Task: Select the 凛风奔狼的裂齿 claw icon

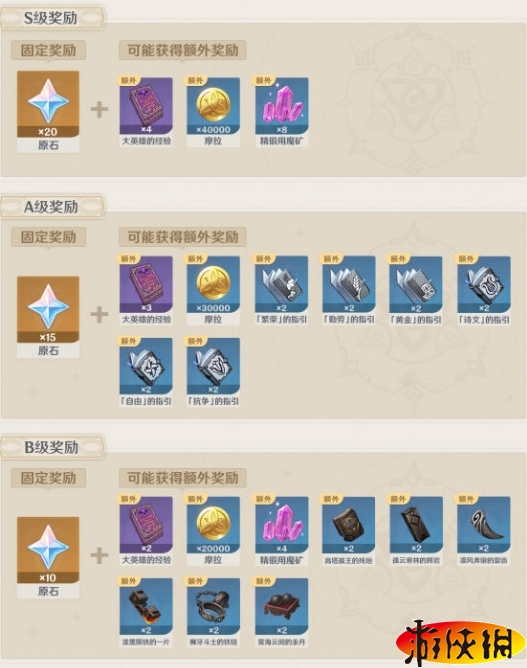Action: pyautogui.click(x=484, y=525)
